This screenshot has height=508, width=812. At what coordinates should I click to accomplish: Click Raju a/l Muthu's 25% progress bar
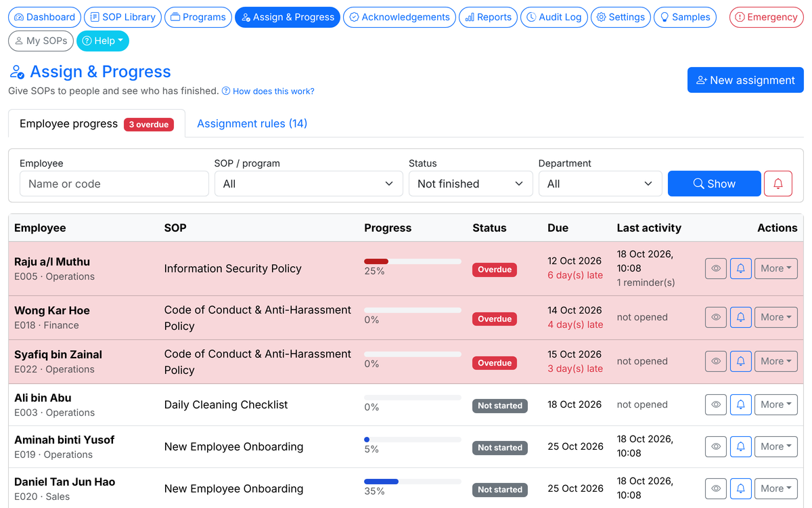(413, 261)
